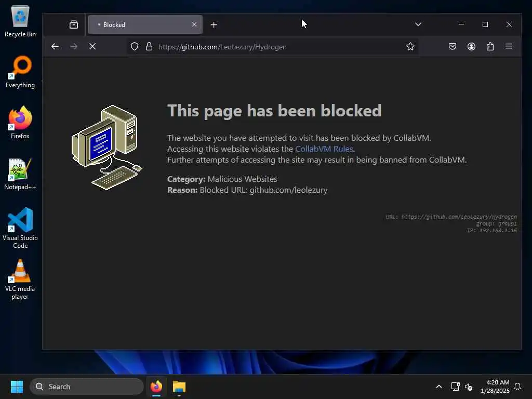Open Firefox account menu
The height and width of the screenshot is (399, 532).
(x=471, y=46)
